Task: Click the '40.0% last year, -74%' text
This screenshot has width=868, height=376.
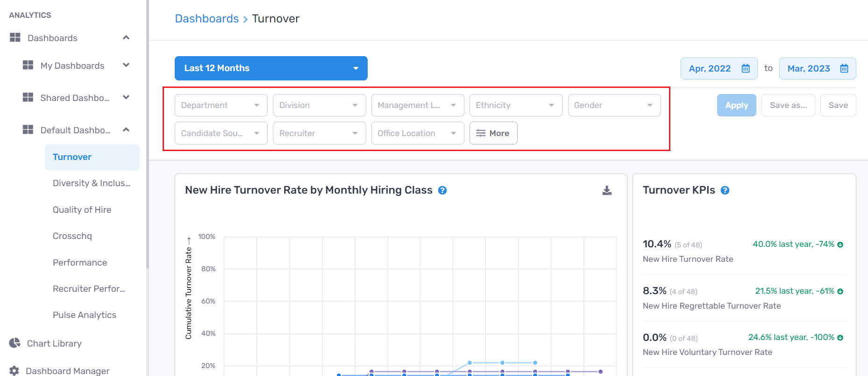Action: (793, 244)
